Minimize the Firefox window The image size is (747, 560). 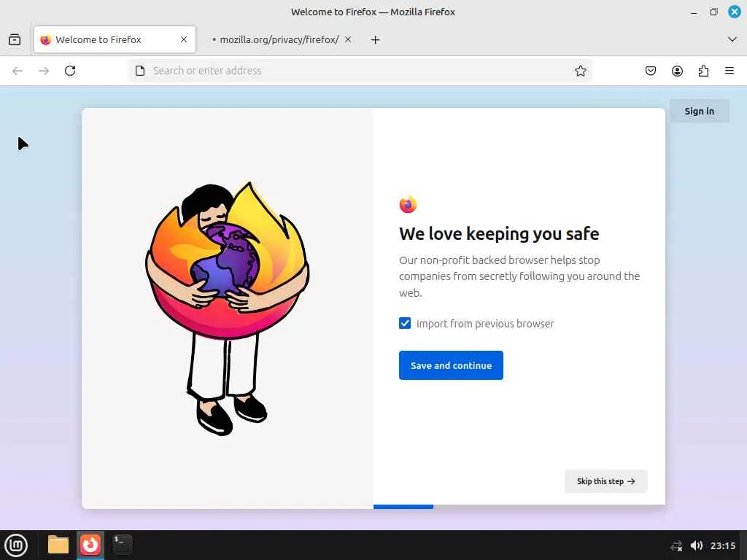(694, 12)
